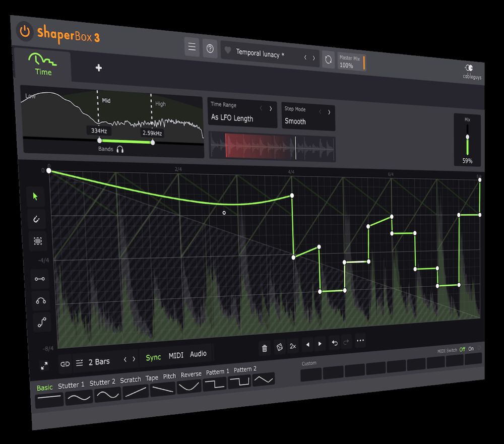Choose the marquee selection tool
Viewport: 504px width, 444px height.
(x=38, y=241)
